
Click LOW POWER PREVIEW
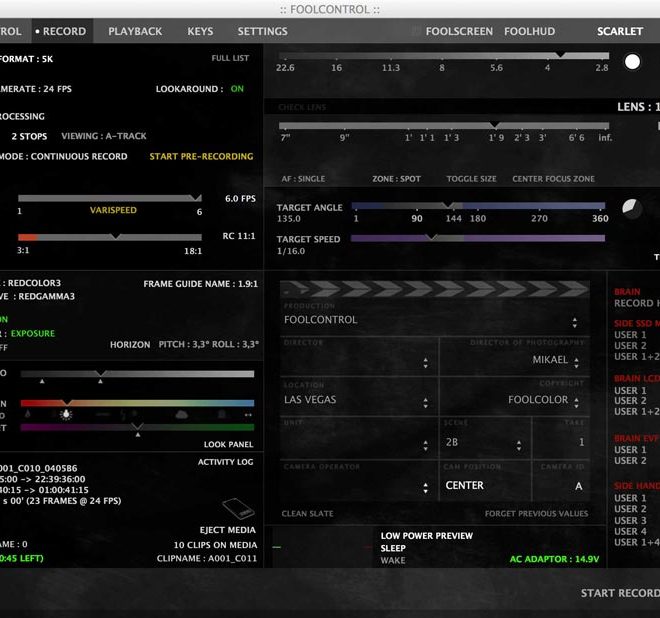(426, 535)
